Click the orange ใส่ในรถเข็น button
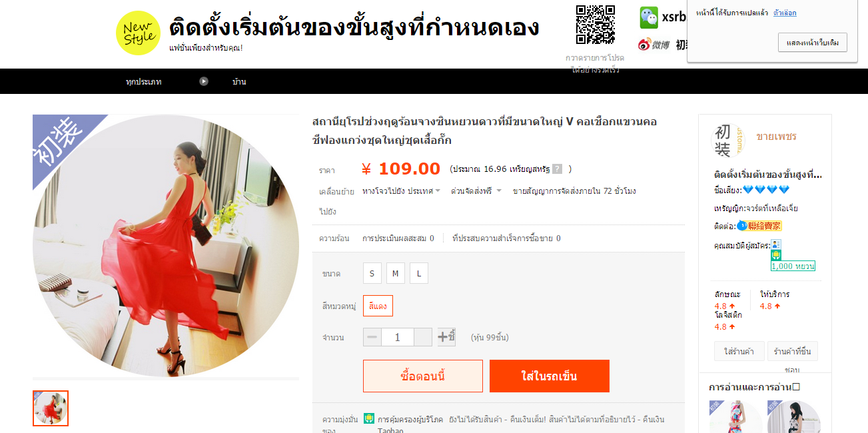This screenshot has height=433, width=868. (x=550, y=376)
